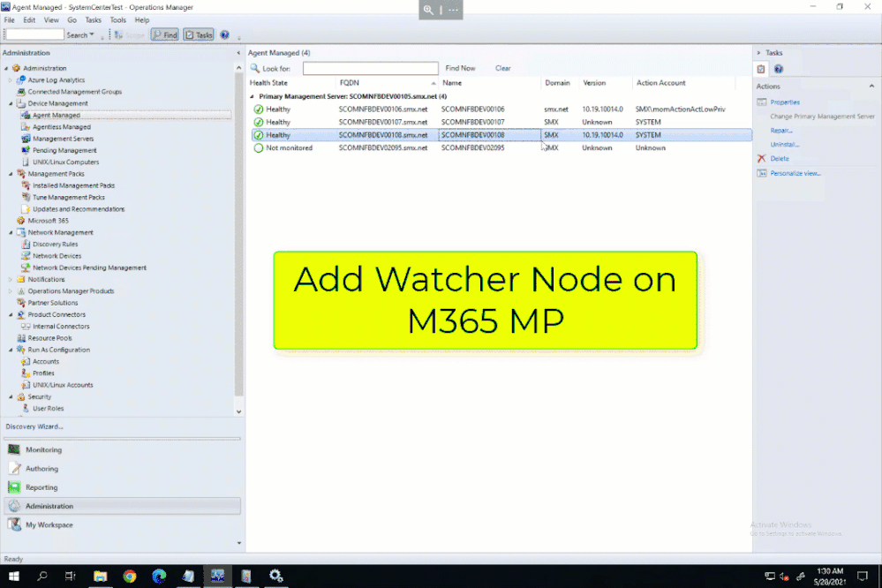Open the Properties action link
Screen dimensions: 882x588
point(785,102)
